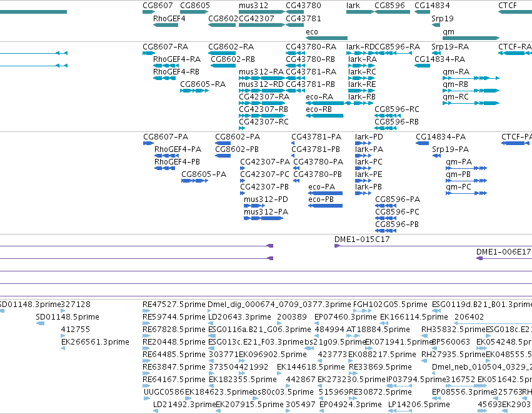Viewport: 532px width, 414px height.
Task: Select the CG8602-PB protein bar glyph
Action: tap(223, 156)
